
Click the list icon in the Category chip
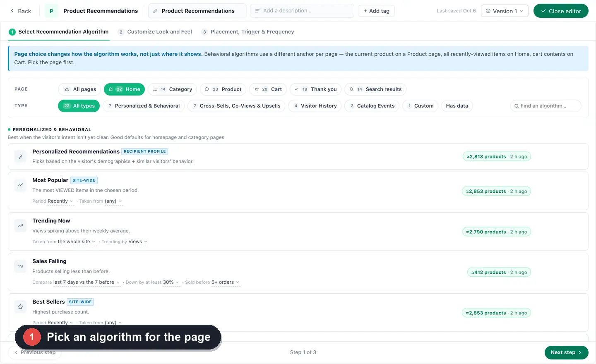point(155,89)
